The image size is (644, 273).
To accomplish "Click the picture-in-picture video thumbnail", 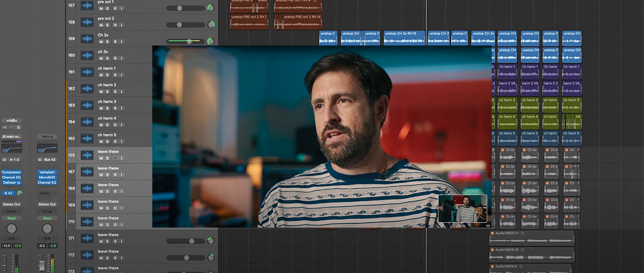I will tap(462, 208).
